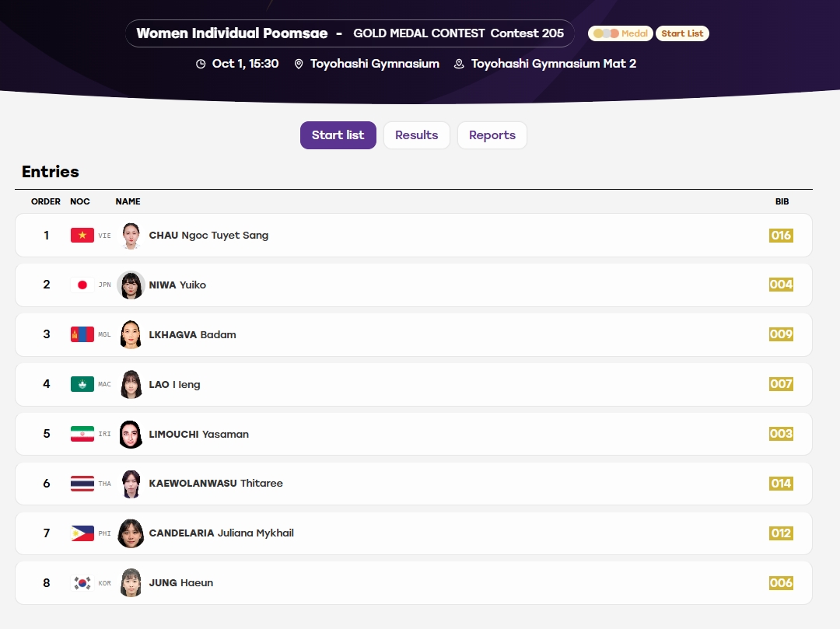Click bib number 004
Image resolution: width=840 pixels, height=629 pixels.
781,285
